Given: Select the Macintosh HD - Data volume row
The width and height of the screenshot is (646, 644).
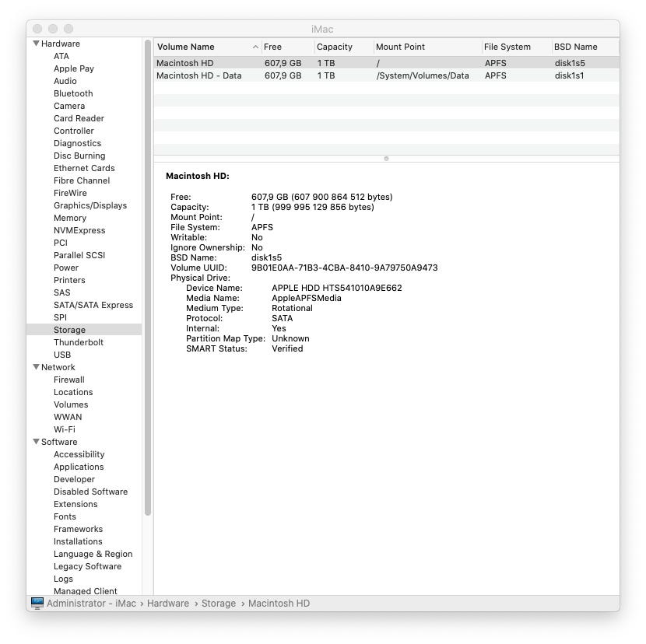Looking at the screenshot, I should point(387,75).
